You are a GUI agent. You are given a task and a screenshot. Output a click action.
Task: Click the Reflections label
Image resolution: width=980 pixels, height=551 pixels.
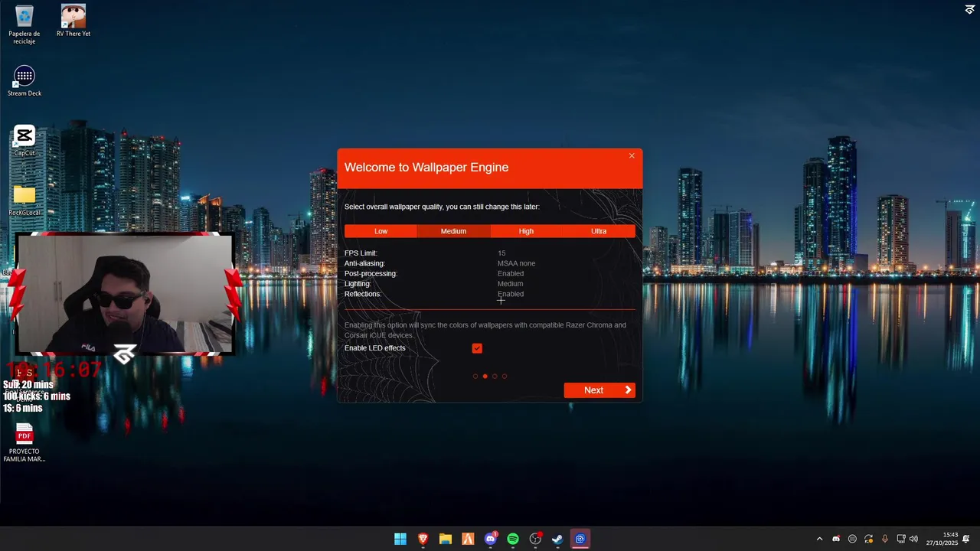click(x=362, y=294)
